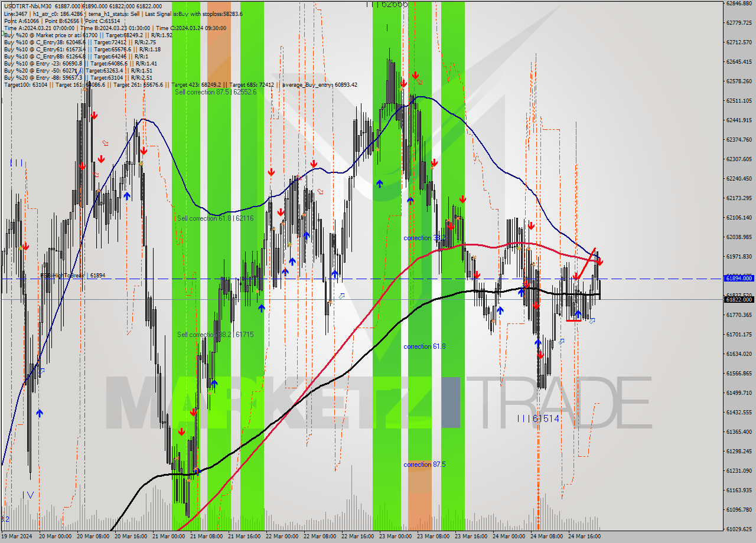Click the 'Sell correction 61.8 | 62116' label
Viewport: 756px width, 543px height.
(216, 218)
